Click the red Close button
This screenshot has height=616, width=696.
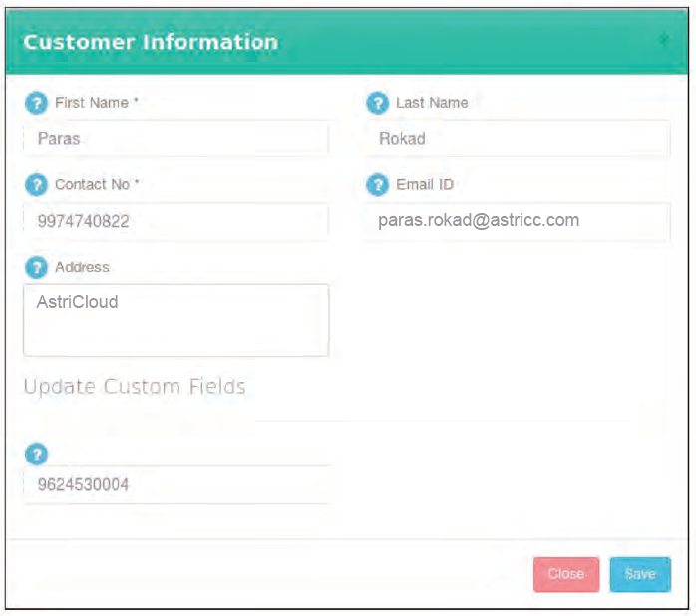565,574
